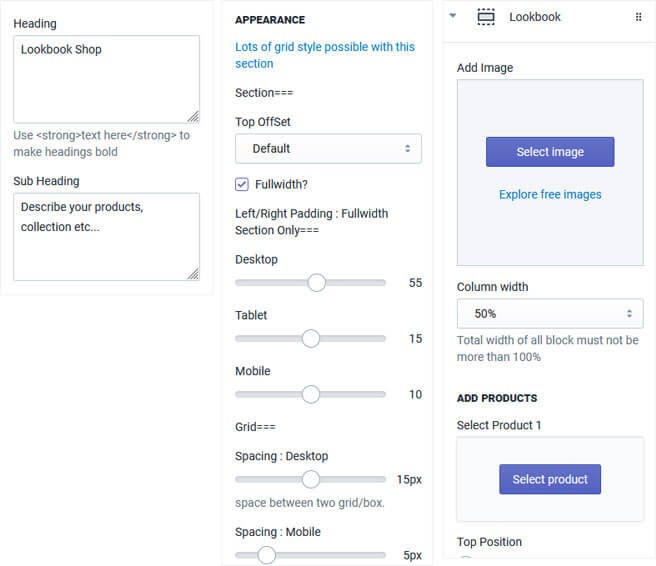The width and height of the screenshot is (656, 566).
Task: Open the Column width dropdown
Action: point(549,314)
